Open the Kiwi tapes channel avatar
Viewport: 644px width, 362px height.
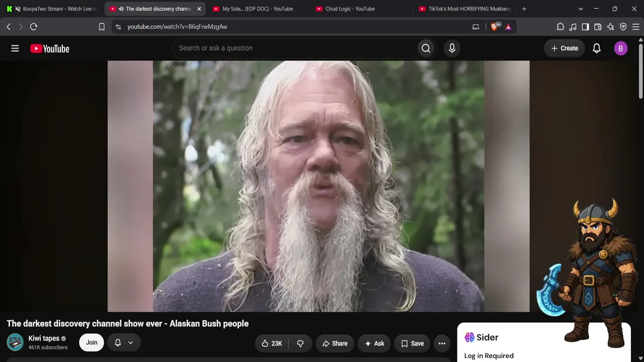click(x=15, y=342)
